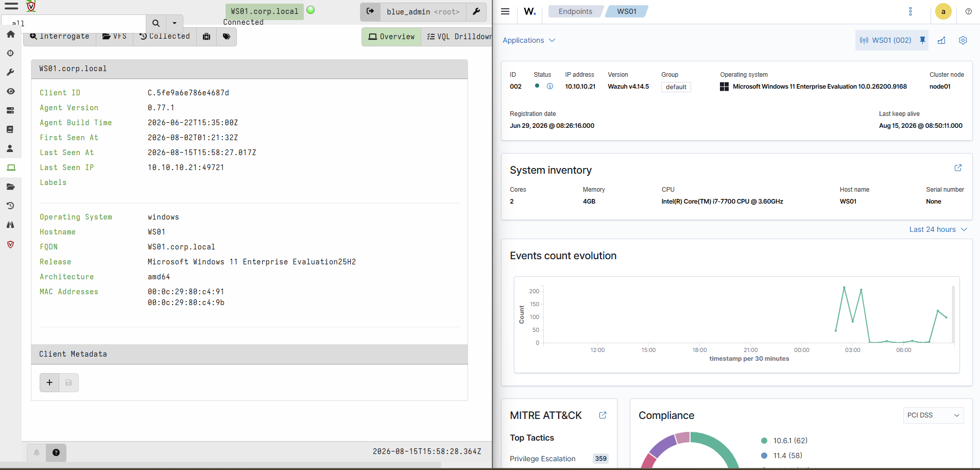The image size is (980, 470).
Task: Open the PCI DSS compliance dropdown
Action: (933, 415)
